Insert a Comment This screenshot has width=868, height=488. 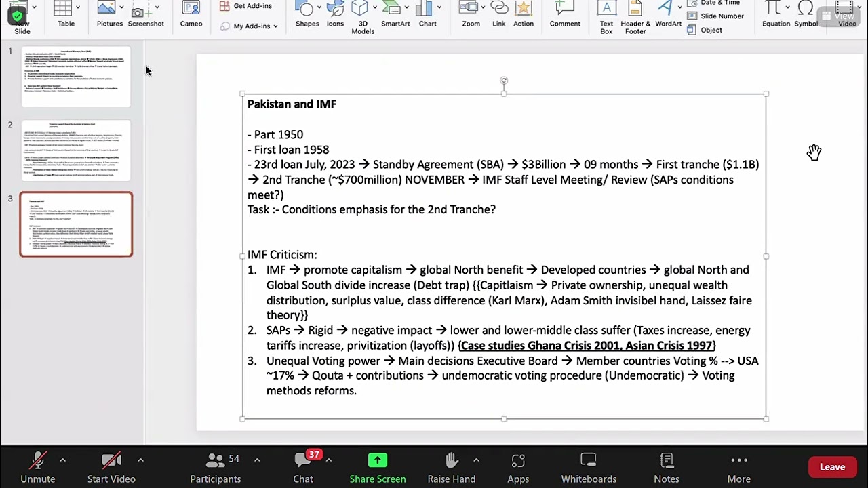(565, 14)
